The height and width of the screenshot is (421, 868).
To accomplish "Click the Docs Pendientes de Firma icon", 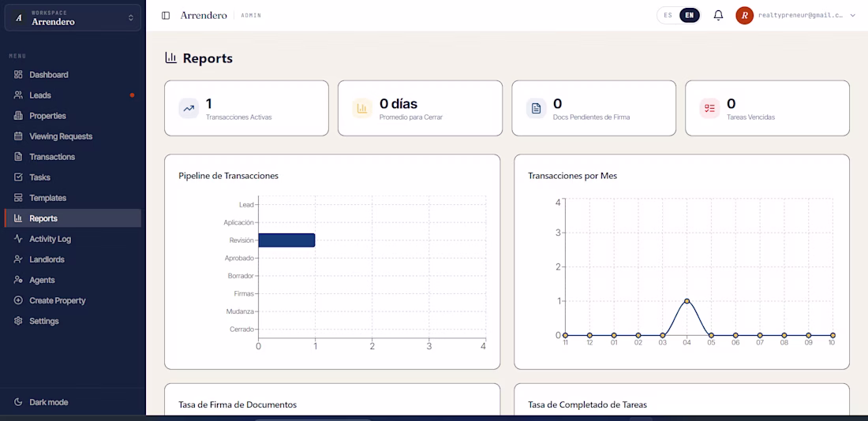I will pyautogui.click(x=536, y=109).
